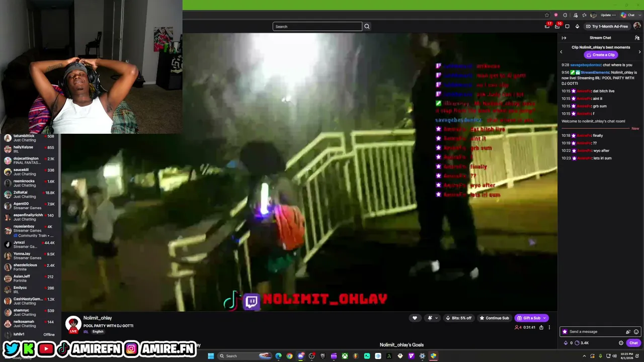The image size is (644, 362).
Task: Go to previous chat banner with left chevron
Action: point(561,52)
